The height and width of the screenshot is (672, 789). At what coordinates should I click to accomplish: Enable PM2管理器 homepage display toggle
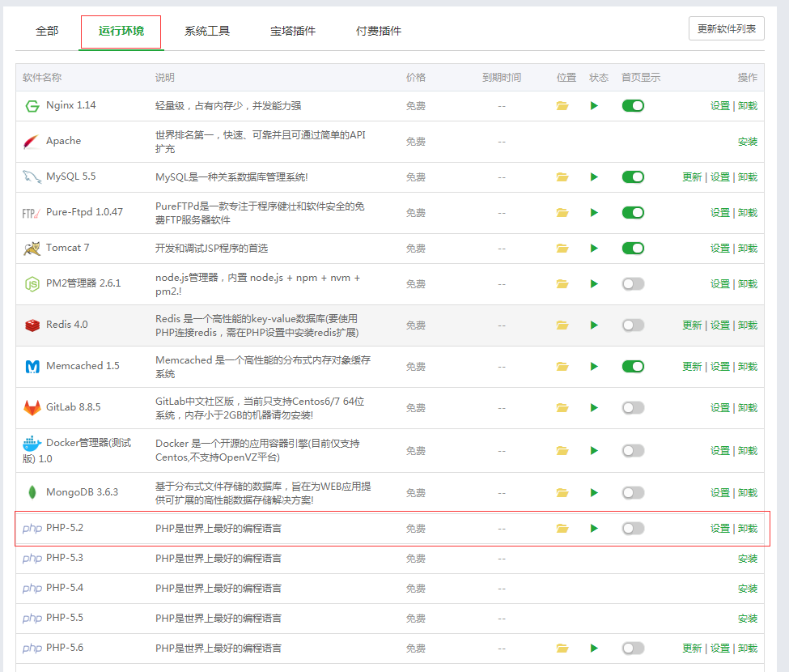click(633, 284)
